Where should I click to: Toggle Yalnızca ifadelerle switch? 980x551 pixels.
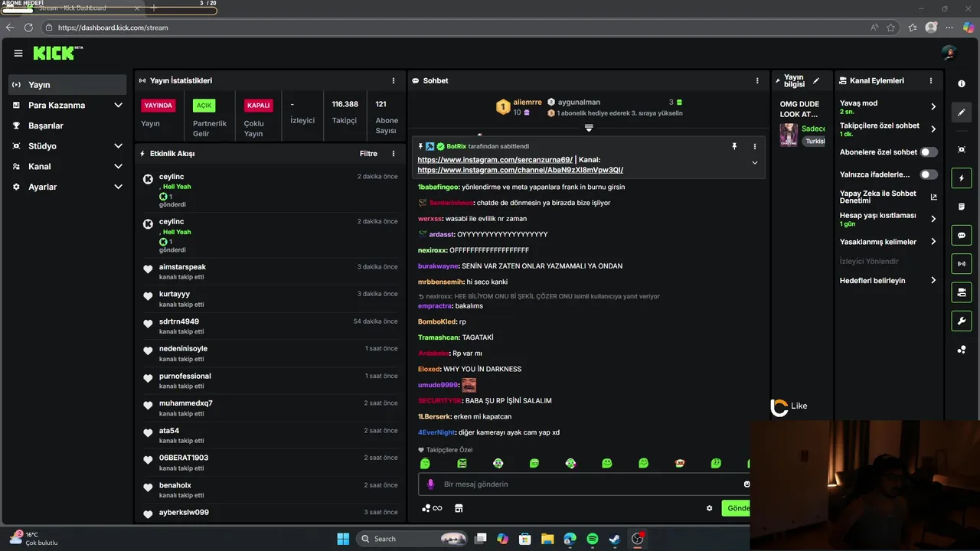click(929, 174)
